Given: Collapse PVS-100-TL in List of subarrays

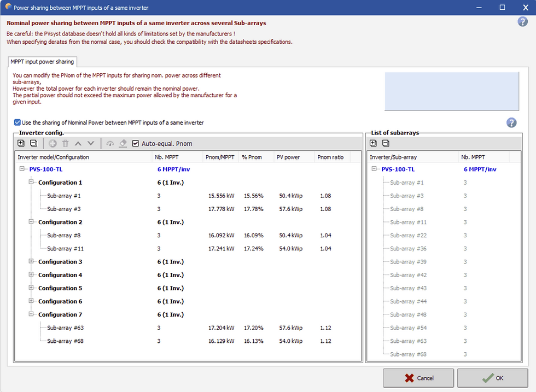Looking at the screenshot, I should coord(374,169).
